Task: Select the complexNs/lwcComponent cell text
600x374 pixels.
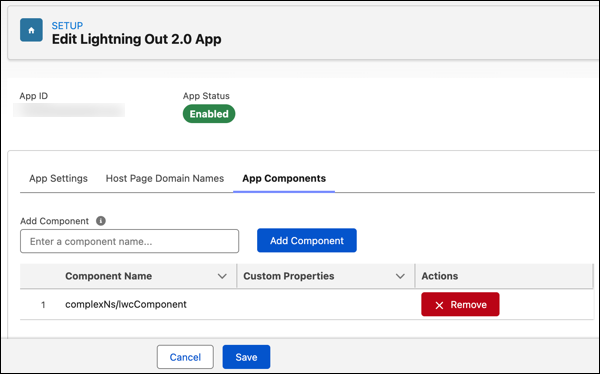Action: click(126, 304)
